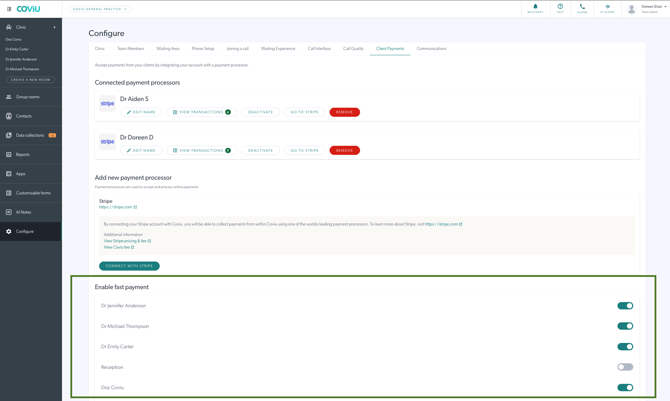Click the Connect with Stripe button
This screenshot has width=670, height=401.
click(x=129, y=266)
